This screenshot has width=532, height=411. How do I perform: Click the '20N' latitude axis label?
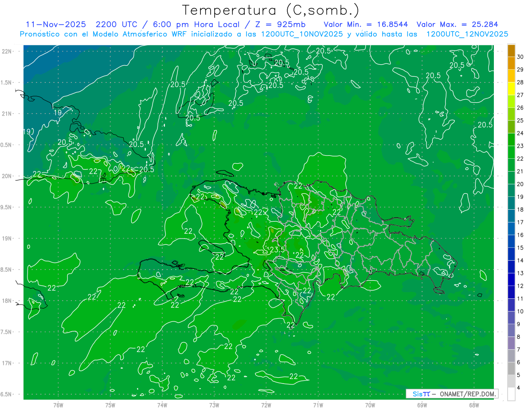[x=7, y=176]
